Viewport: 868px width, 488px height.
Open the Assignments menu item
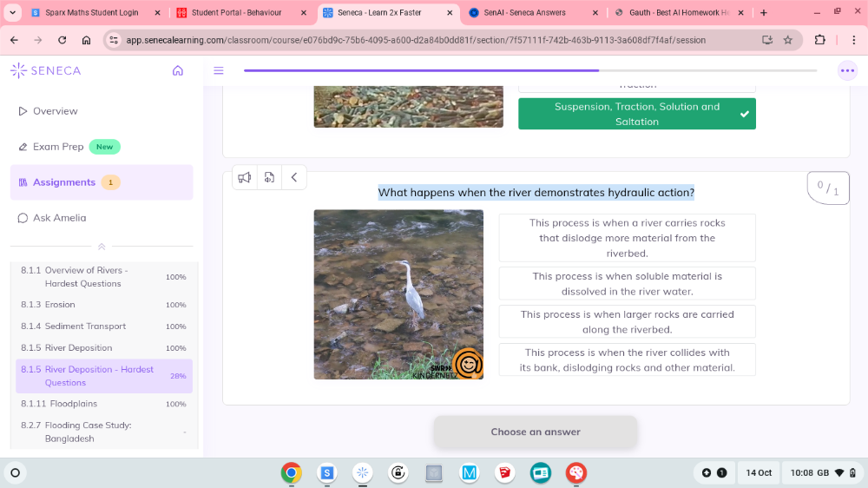tap(64, 182)
